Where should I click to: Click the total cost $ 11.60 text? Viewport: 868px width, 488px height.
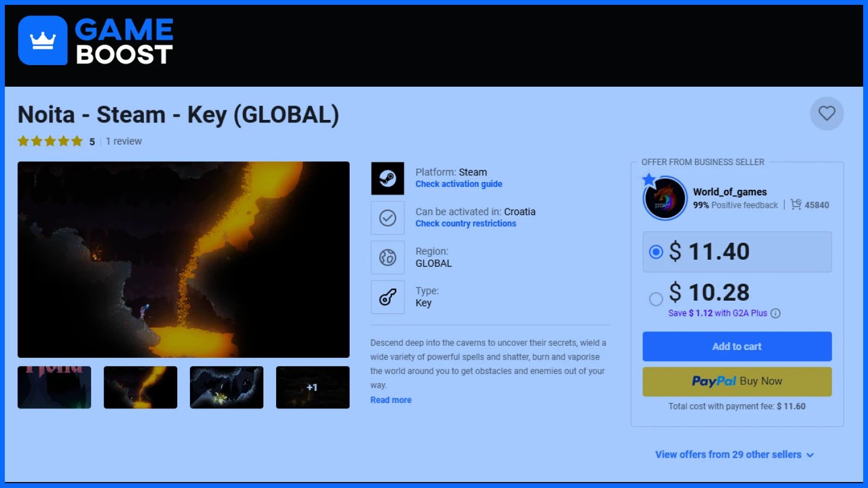point(737,407)
